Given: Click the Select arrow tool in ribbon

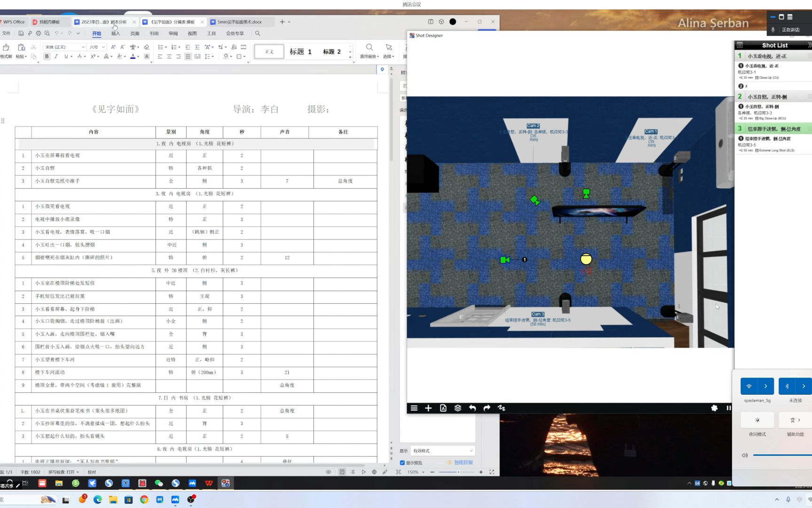Looking at the screenshot, I should (389, 48).
